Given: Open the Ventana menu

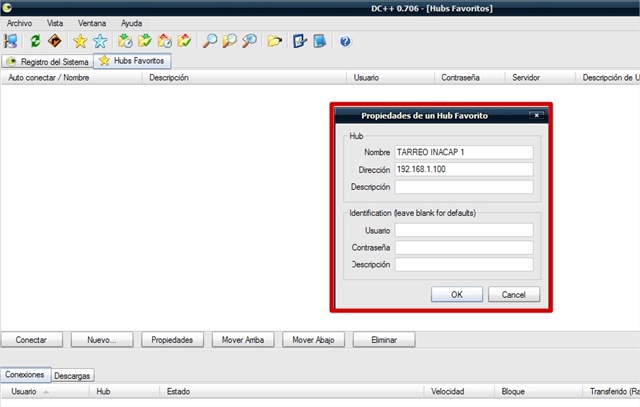Looking at the screenshot, I should [92, 23].
